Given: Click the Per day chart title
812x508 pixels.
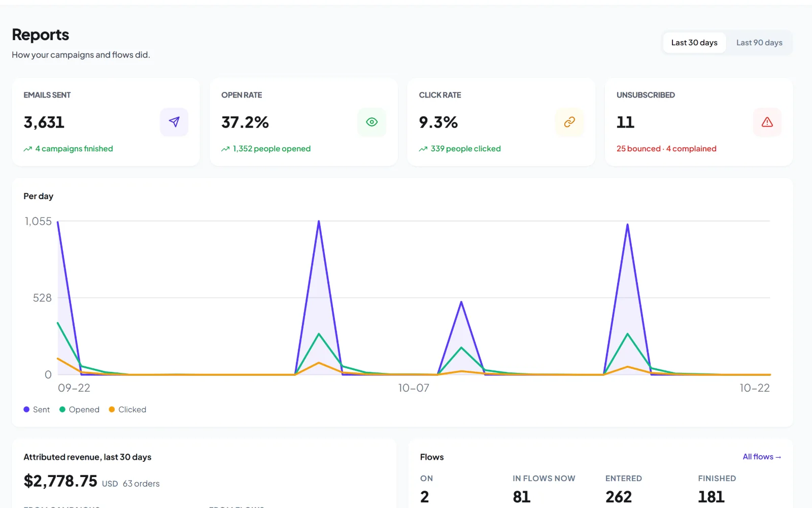Looking at the screenshot, I should pos(39,196).
